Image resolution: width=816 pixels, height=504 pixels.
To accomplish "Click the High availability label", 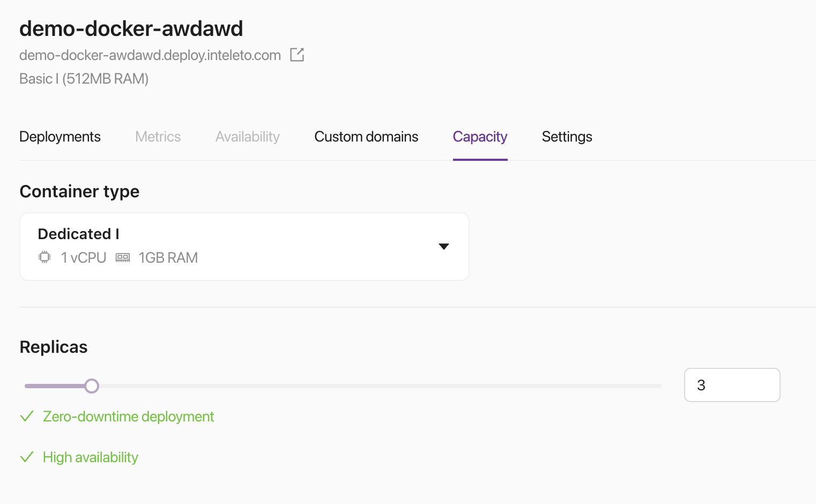I will pyautogui.click(x=91, y=457).
